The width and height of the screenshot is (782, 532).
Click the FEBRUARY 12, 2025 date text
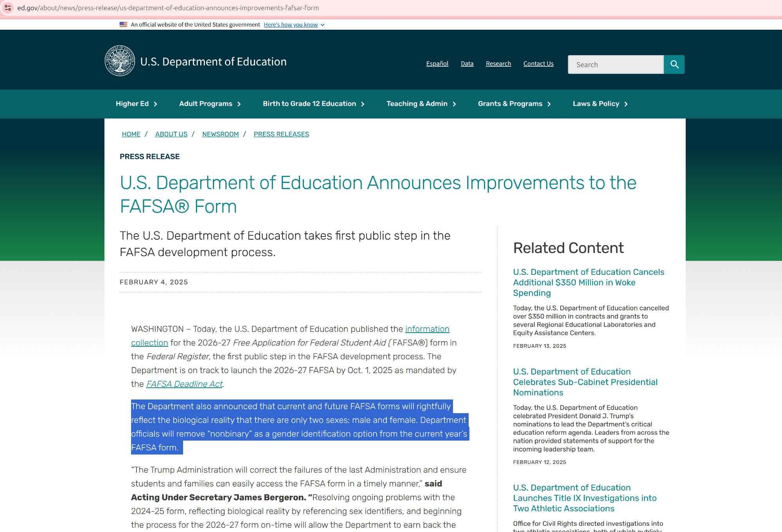[x=539, y=462]
